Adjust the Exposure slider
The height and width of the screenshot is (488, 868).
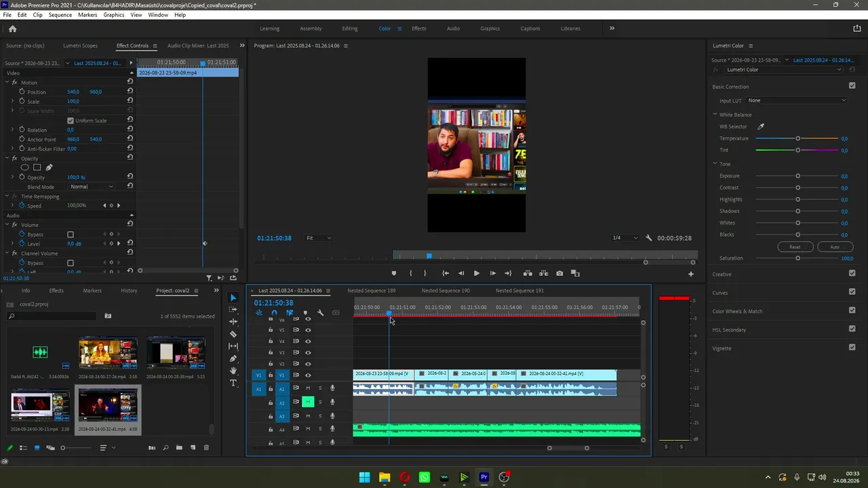[x=797, y=176]
